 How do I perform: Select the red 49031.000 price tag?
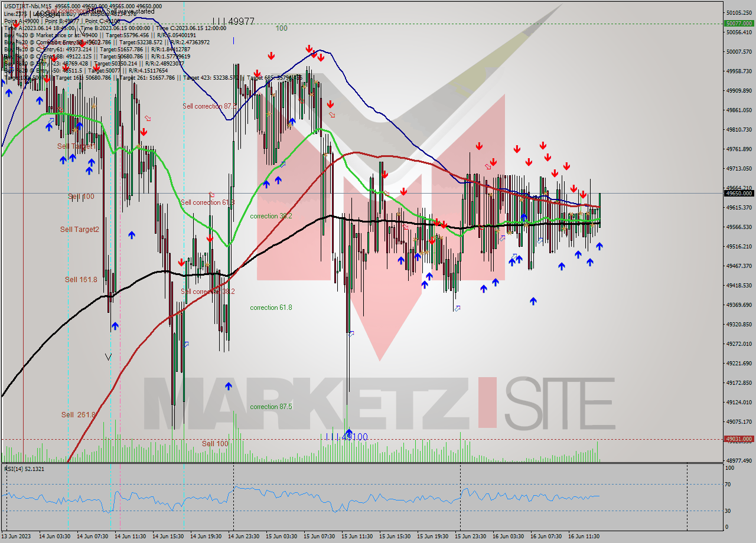(739, 439)
